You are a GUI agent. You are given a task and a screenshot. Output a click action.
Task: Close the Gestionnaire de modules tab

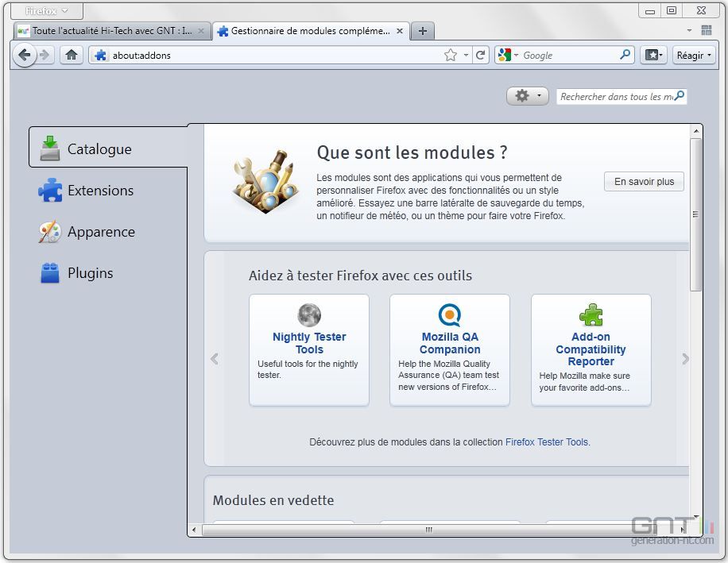tap(399, 31)
